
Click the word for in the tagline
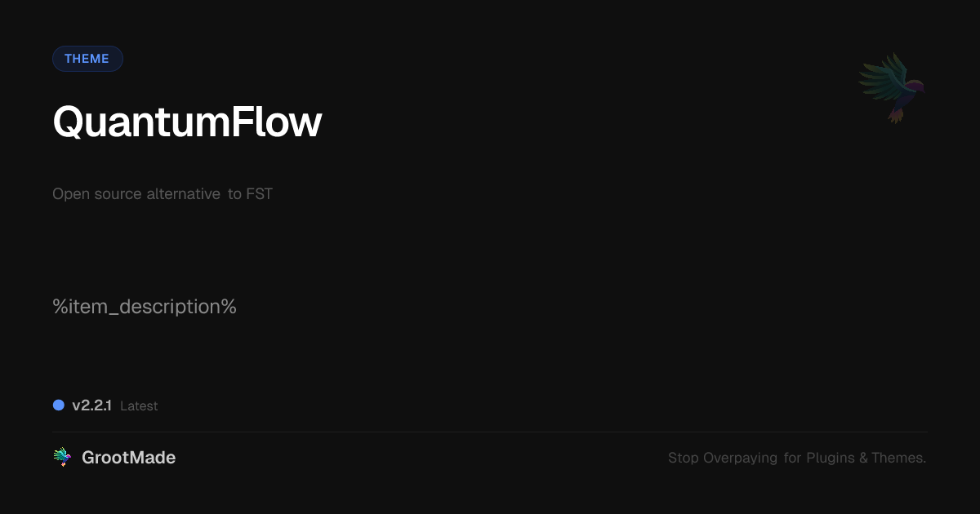[x=792, y=458]
